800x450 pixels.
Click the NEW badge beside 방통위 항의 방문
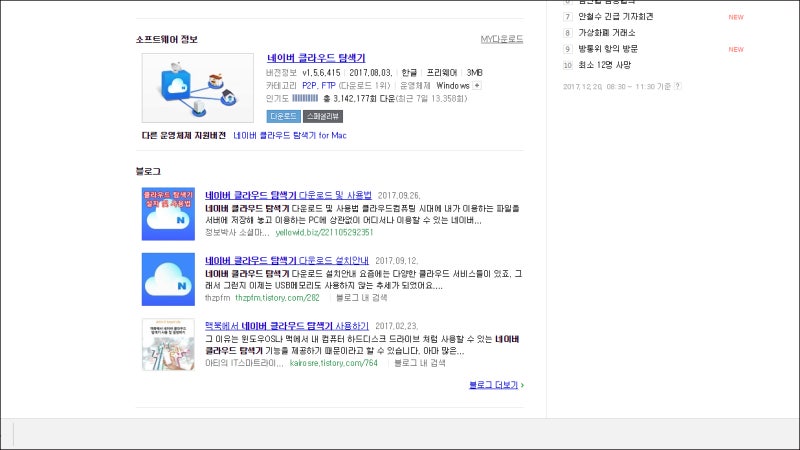pyautogui.click(x=736, y=49)
